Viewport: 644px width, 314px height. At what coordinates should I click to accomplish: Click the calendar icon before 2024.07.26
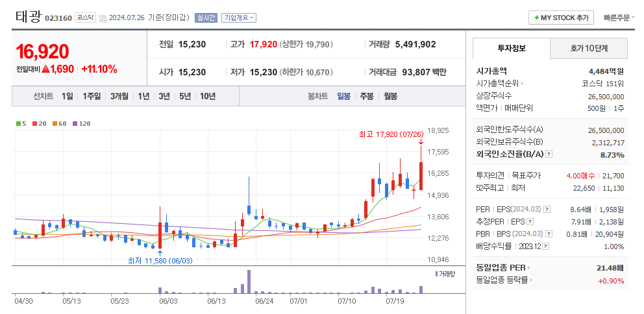coord(103,18)
